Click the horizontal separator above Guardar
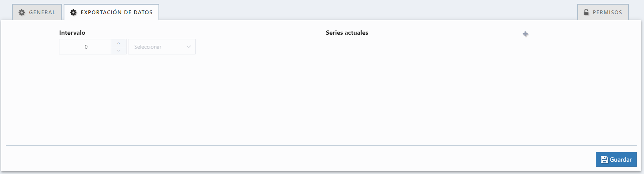Screen dimensions: 644x174 [321, 146]
